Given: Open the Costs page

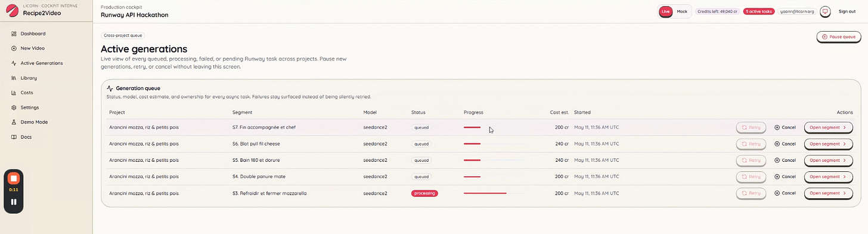Looking at the screenshot, I should coord(27,93).
